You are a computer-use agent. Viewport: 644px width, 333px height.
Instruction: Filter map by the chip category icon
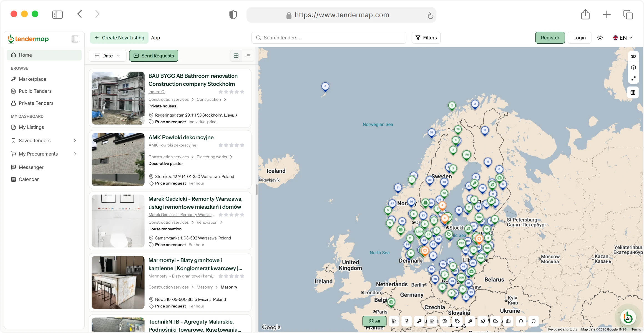click(x=445, y=321)
